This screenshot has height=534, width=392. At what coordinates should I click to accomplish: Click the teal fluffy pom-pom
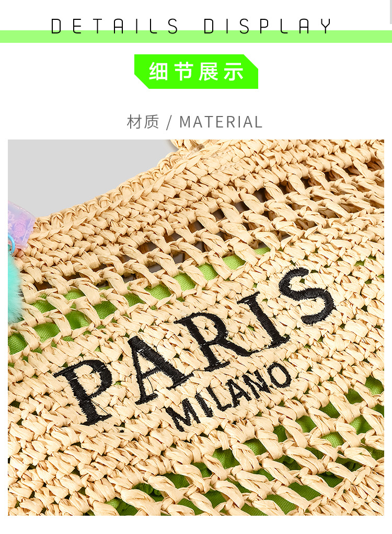14,289
